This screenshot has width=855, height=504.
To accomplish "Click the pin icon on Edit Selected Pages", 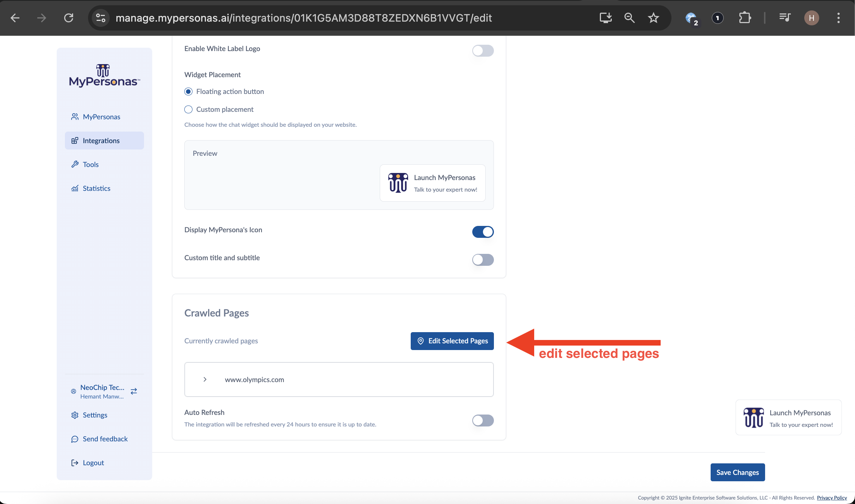I will [x=420, y=341].
